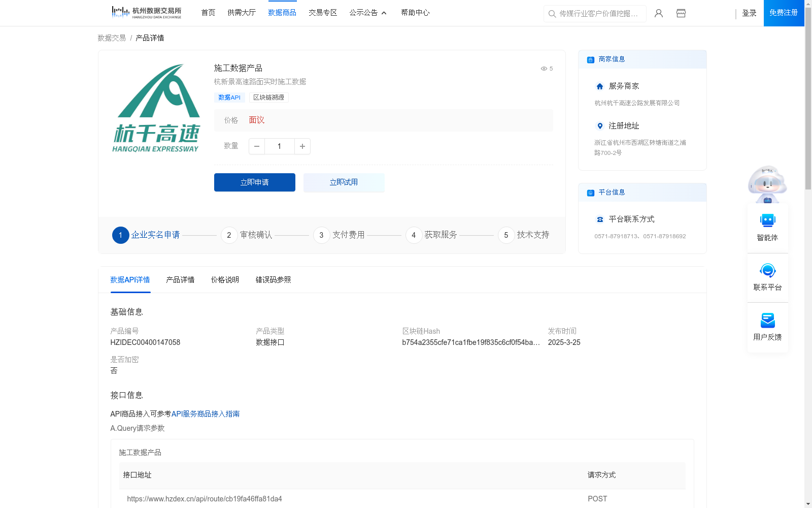This screenshot has height=508, width=812.
Task: Click the 立即申请 button
Action: [255, 182]
